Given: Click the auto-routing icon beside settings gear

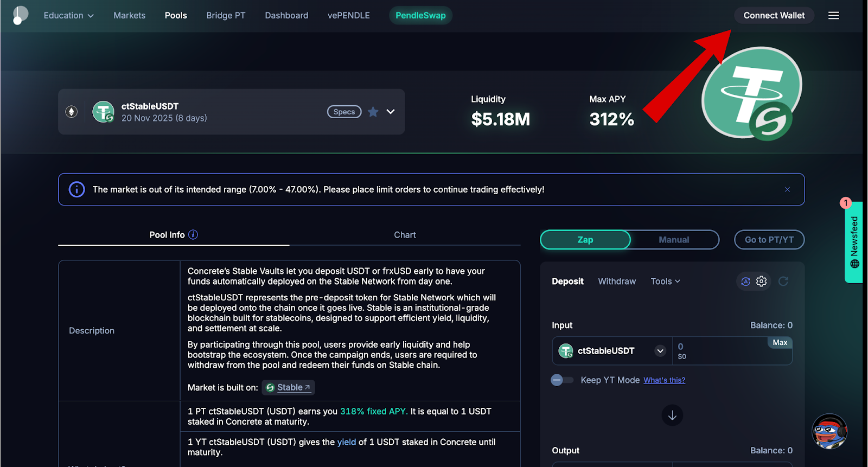Looking at the screenshot, I should (x=746, y=281).
